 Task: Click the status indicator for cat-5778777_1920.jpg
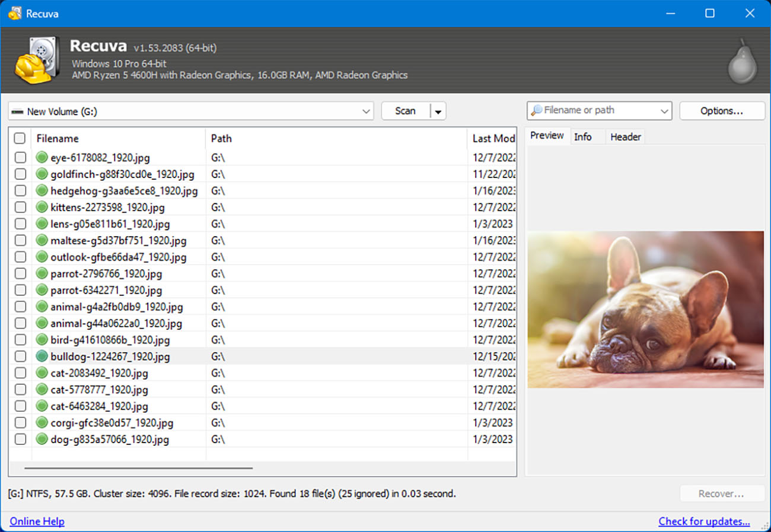(41, 390)
